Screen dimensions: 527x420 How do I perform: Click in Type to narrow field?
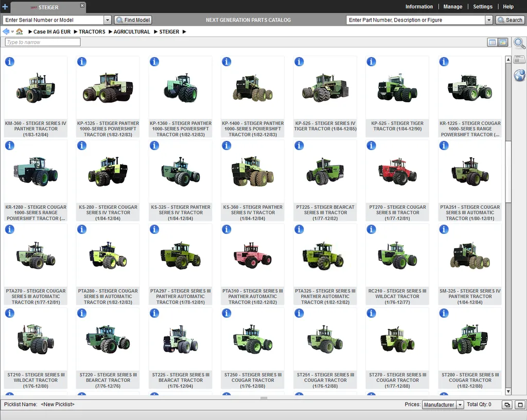pyautogui.click(x=43, y=42)
